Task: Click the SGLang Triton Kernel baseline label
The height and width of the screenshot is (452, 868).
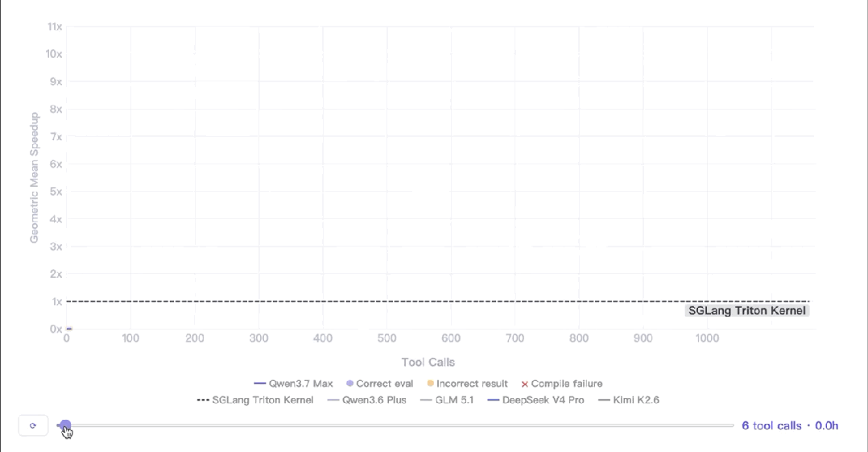Action: point(746,311)
